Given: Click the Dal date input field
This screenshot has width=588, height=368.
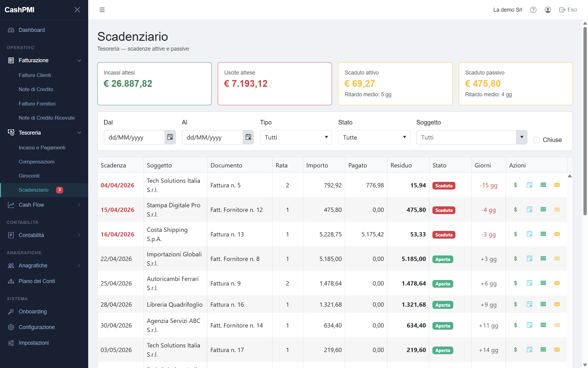Looking at the screenshot, I should click(134, 137).
